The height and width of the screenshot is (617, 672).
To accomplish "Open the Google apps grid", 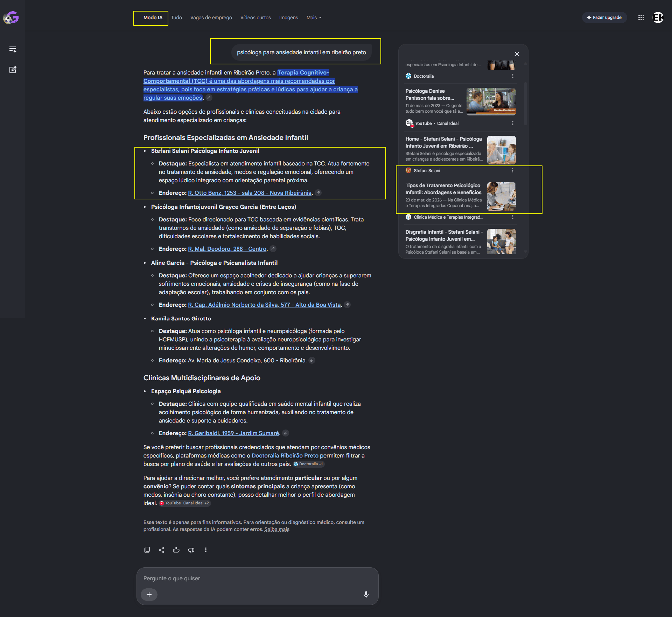I will point(641,17).
